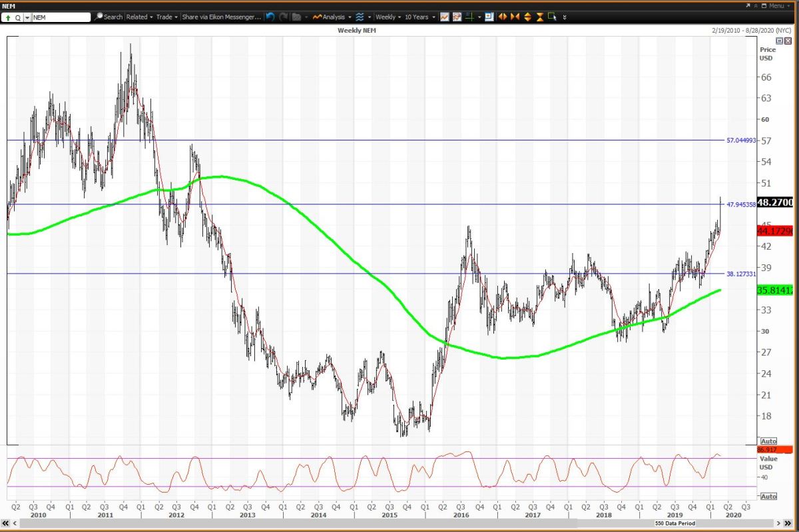Toggle Auto scaling on the price axis
Viewport: 799px width, 532px height.
tap(767, 441)
